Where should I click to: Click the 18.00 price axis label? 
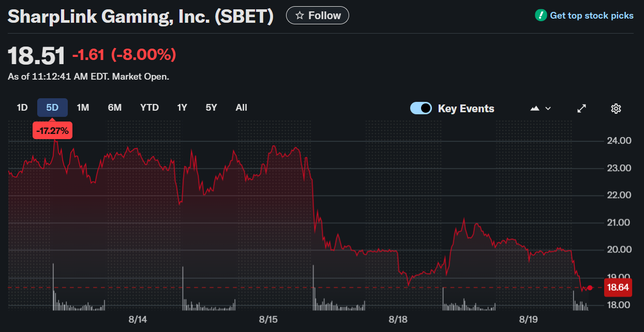point(618,305)
